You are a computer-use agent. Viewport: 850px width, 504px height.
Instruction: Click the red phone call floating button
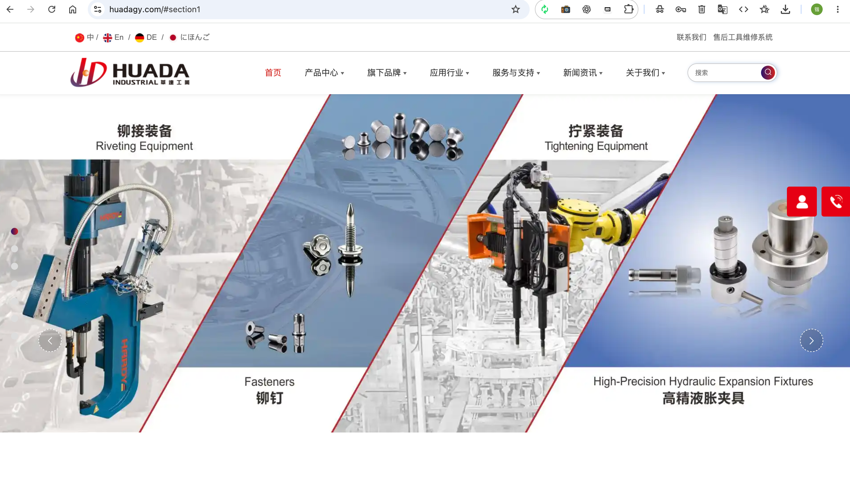pyautogui.click(x=836, y=201)
